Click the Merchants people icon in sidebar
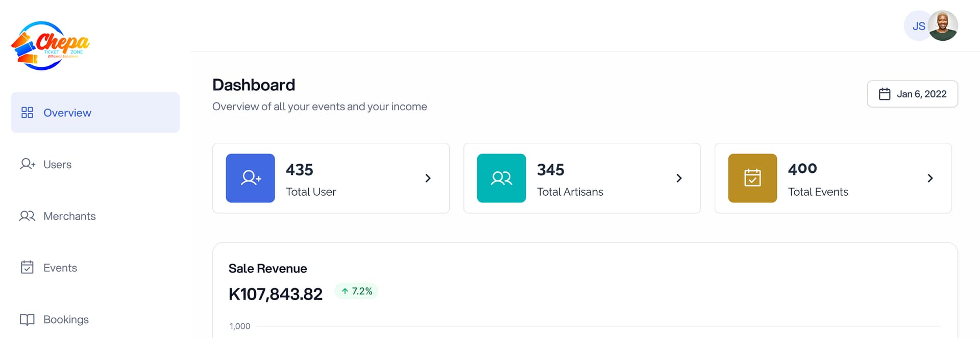The height and width of the screenshot is (338, 980). pos(27,216)
